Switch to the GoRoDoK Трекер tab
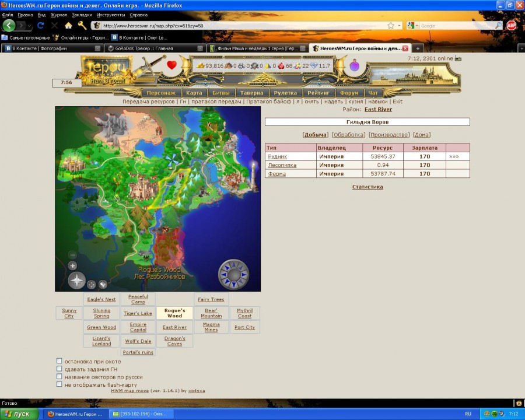The height and width of the screenshot is (420, 525). pyautogui.click(x=155, y=48)
